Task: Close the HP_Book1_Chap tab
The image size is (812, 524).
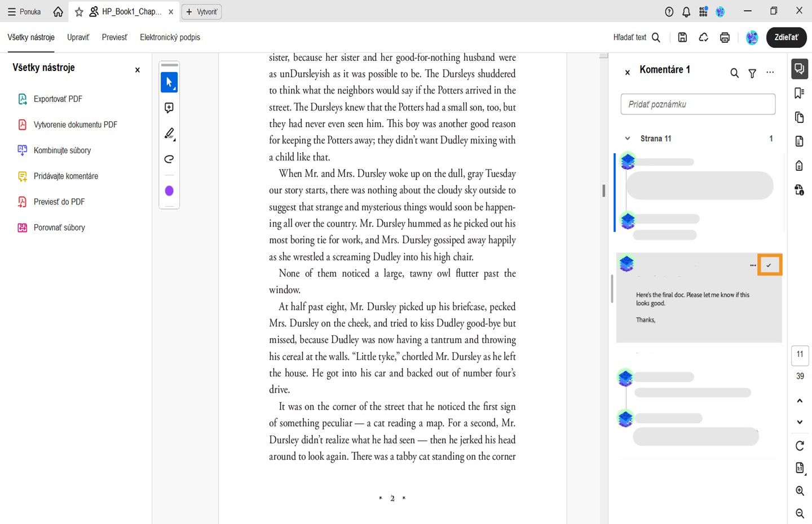Action: click(171, 11)
